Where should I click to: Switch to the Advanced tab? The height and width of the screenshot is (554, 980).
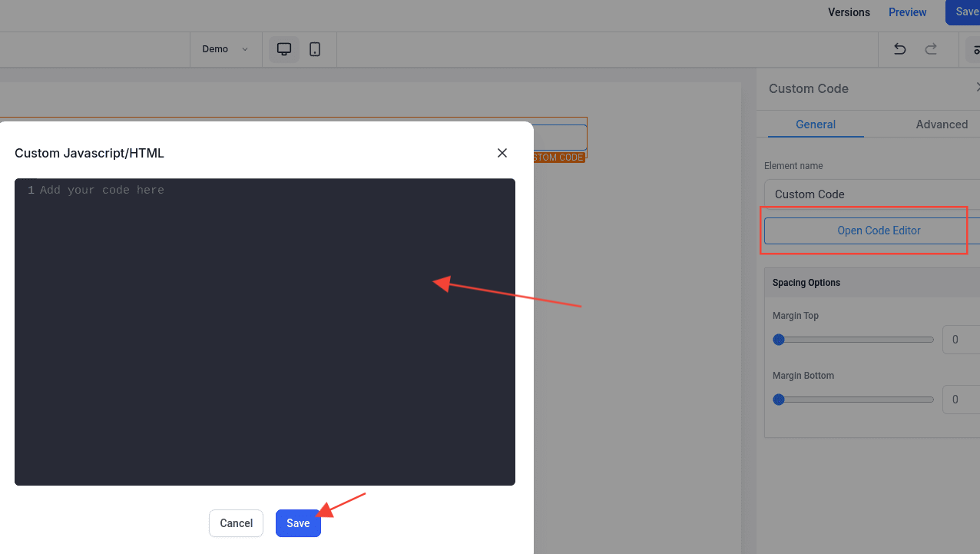point(942,124)
